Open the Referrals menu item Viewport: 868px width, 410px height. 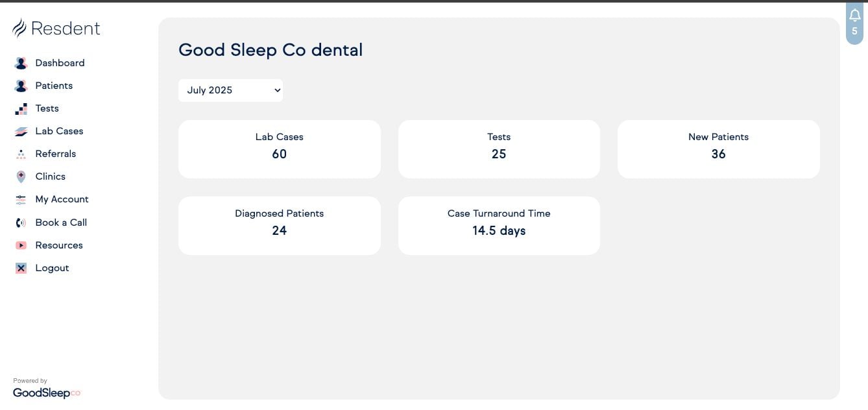tap(55, 154)
